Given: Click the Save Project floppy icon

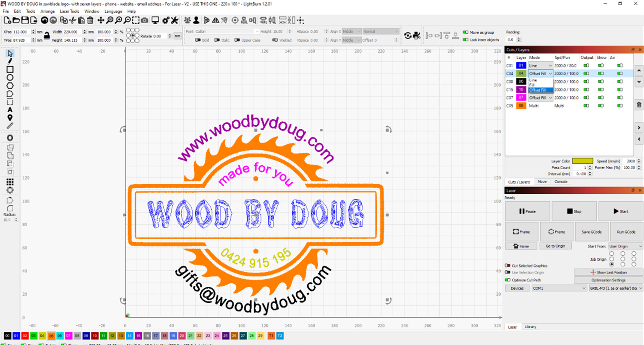Looking at the screenshot, I should pos(25,21).
